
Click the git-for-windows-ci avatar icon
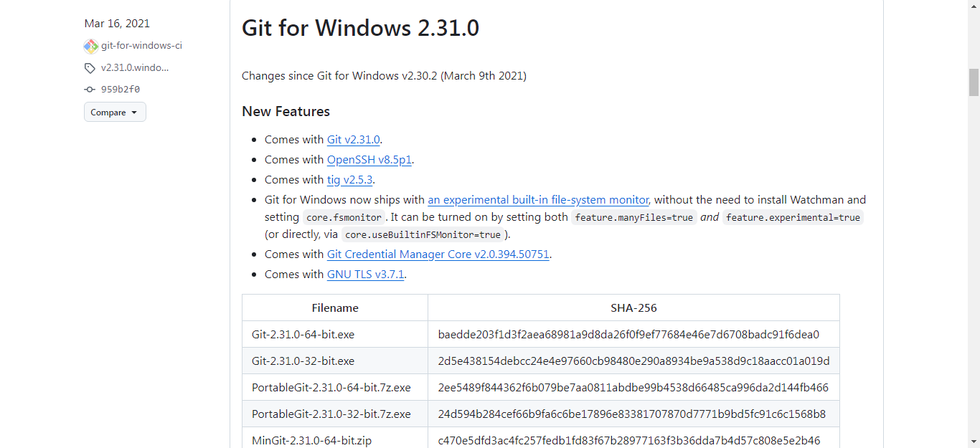tap(91, 46)
